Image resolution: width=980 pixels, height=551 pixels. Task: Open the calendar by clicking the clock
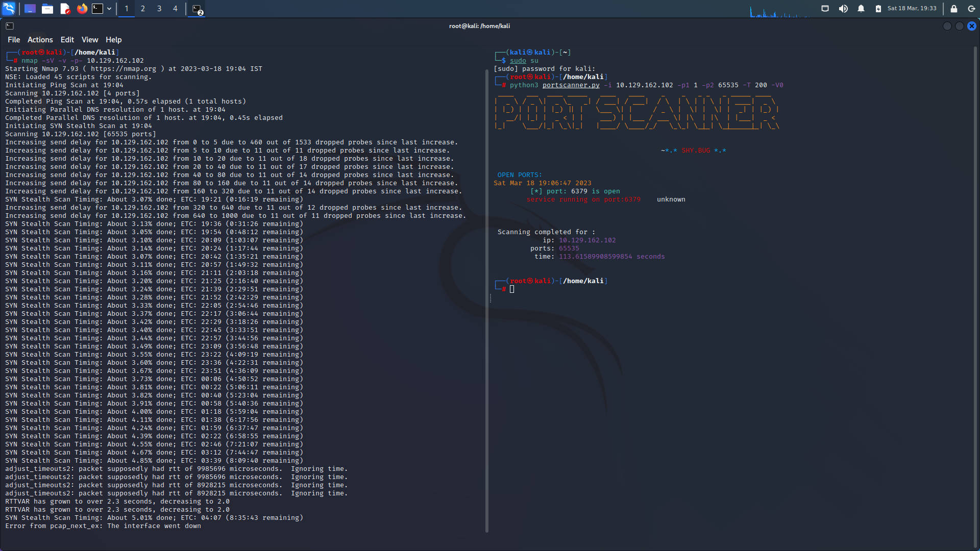[912, 9]
